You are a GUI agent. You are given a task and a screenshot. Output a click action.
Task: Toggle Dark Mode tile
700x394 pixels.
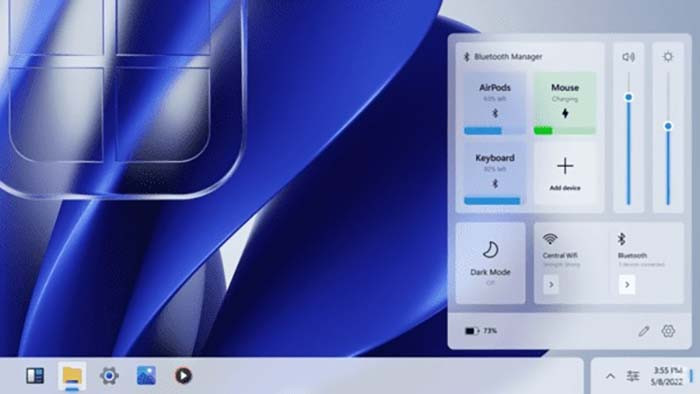tap(490, 263)
